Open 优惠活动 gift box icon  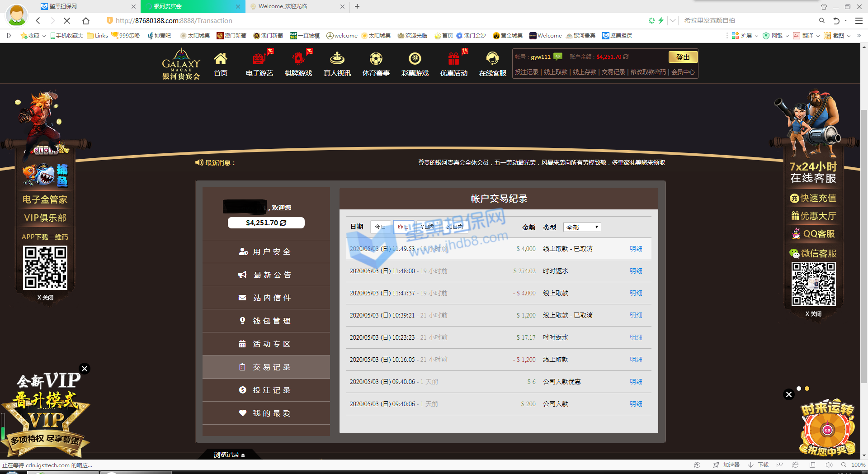453,59
